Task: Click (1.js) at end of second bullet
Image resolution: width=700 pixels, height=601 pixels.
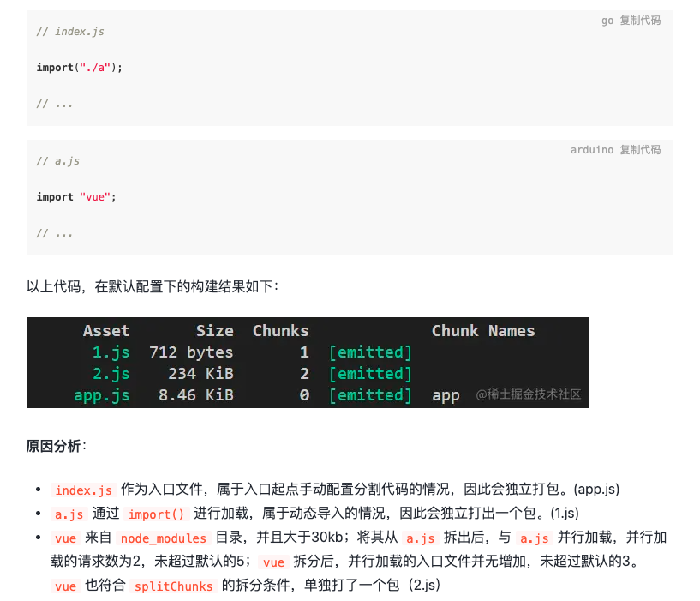Action: coord(565,513)
